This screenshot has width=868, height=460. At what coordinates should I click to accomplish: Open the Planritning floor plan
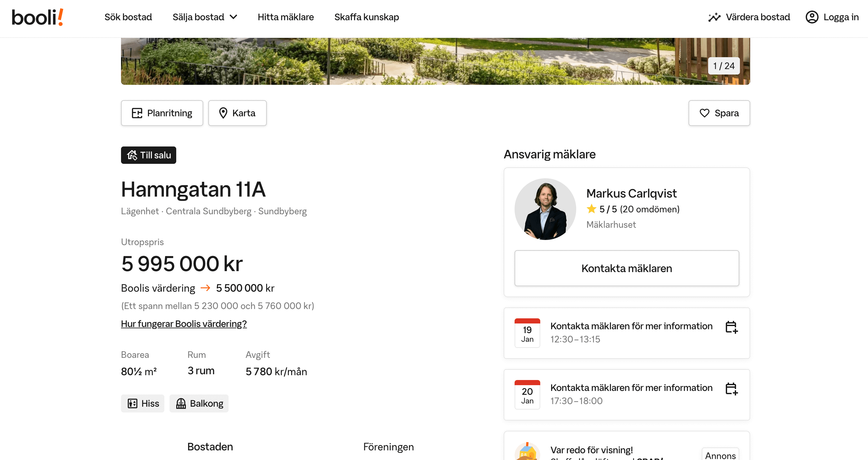(x=162, y=113)
